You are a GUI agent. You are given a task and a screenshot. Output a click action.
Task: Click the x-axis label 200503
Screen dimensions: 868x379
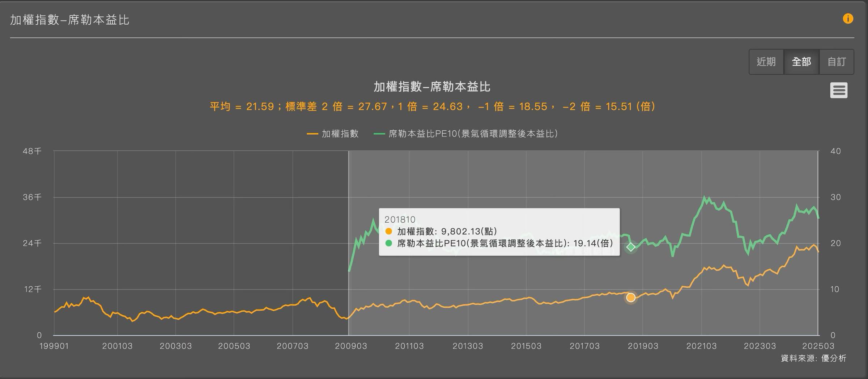point(234,346)
